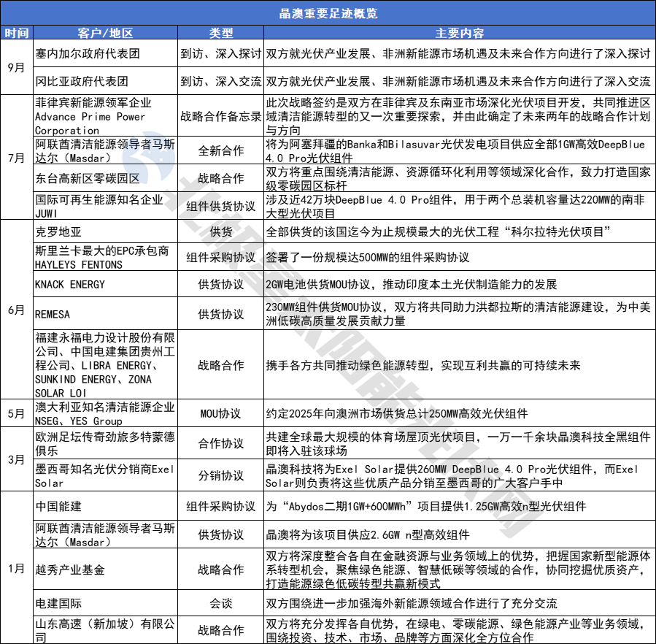Viewport: 656px width, 644px height.
Task: Select the KNACK ENERGY cell
Action: click(105, 284)
